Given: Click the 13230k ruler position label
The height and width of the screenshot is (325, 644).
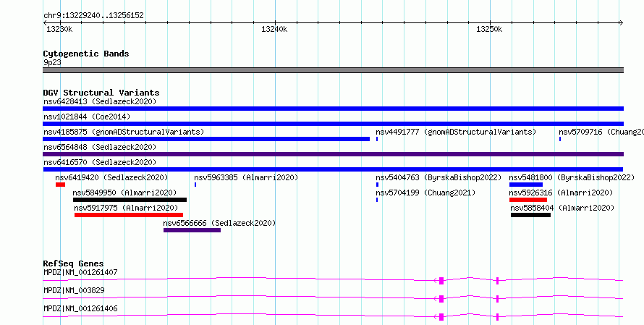Looking at the screenshot, I should 60,30.
